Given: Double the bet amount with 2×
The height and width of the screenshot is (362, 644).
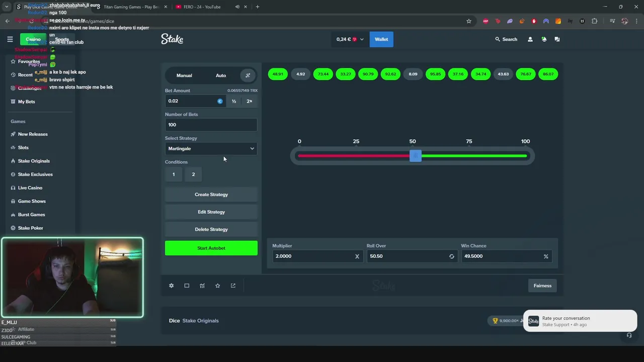Looking at the screenshot, I should tap(249, 101).
